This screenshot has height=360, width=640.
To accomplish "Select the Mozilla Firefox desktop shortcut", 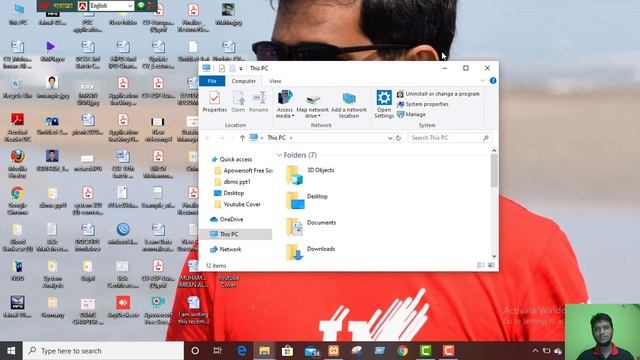I will click(x=17, y=164).
